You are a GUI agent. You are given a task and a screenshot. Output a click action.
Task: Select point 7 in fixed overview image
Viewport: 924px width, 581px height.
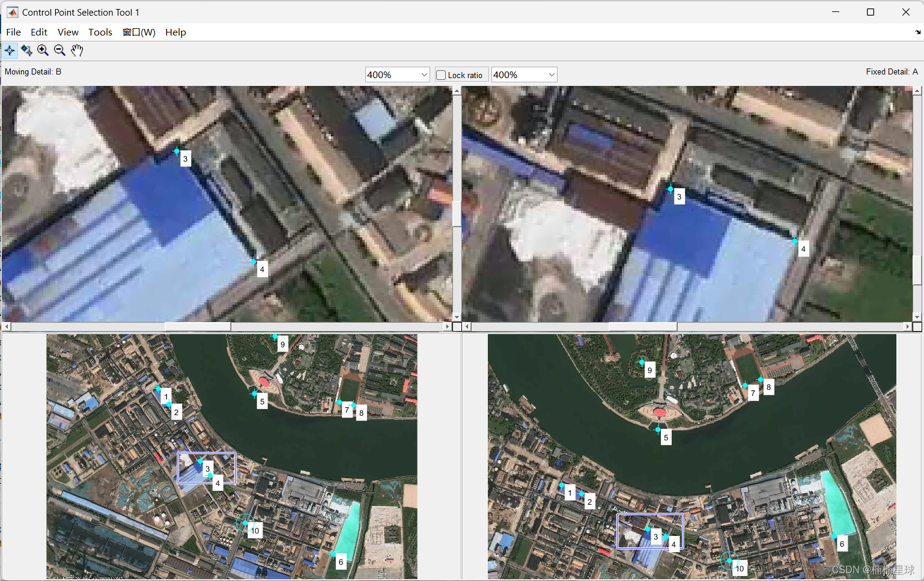pos(746,385)
